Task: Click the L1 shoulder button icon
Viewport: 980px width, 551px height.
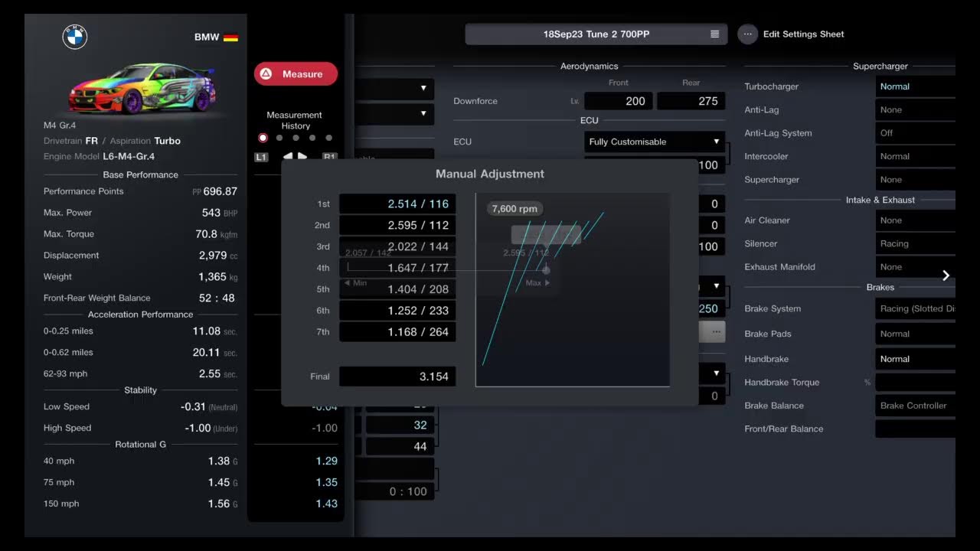Action: coord(261,157)
